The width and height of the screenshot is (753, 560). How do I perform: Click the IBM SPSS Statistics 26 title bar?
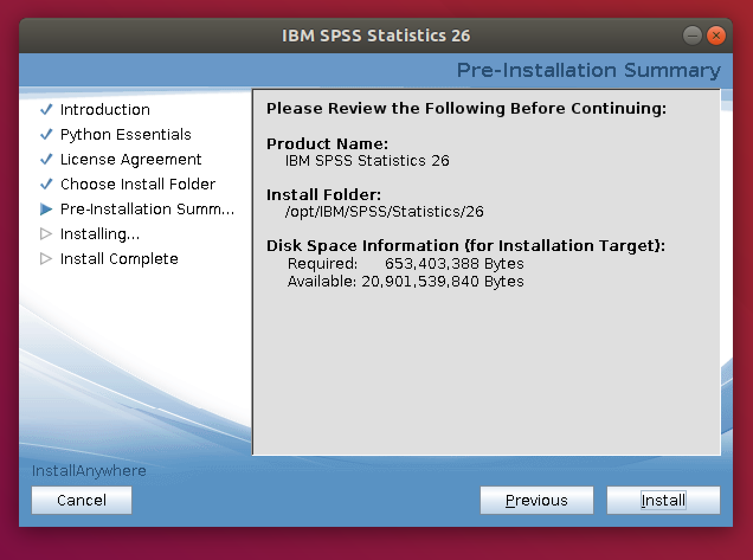point(376,36)
